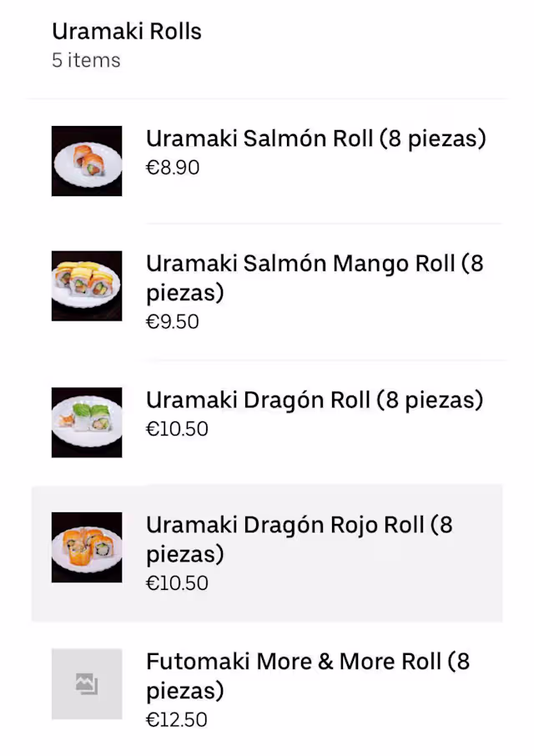Viewport: 534px width, 756px height.
Task: Click the highlighted Dragón Rojo Roll row
Action: click(267, 552)
